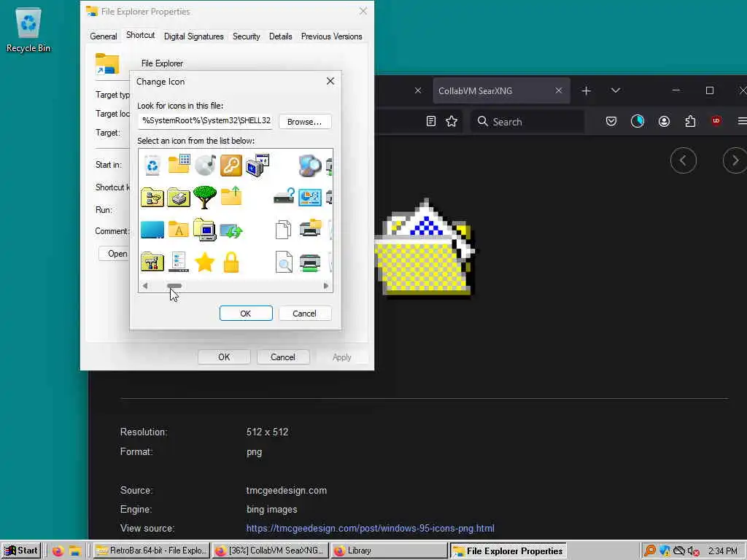Click the muted volume tray icon
The image size is (747, 560).
coord(693,551)
